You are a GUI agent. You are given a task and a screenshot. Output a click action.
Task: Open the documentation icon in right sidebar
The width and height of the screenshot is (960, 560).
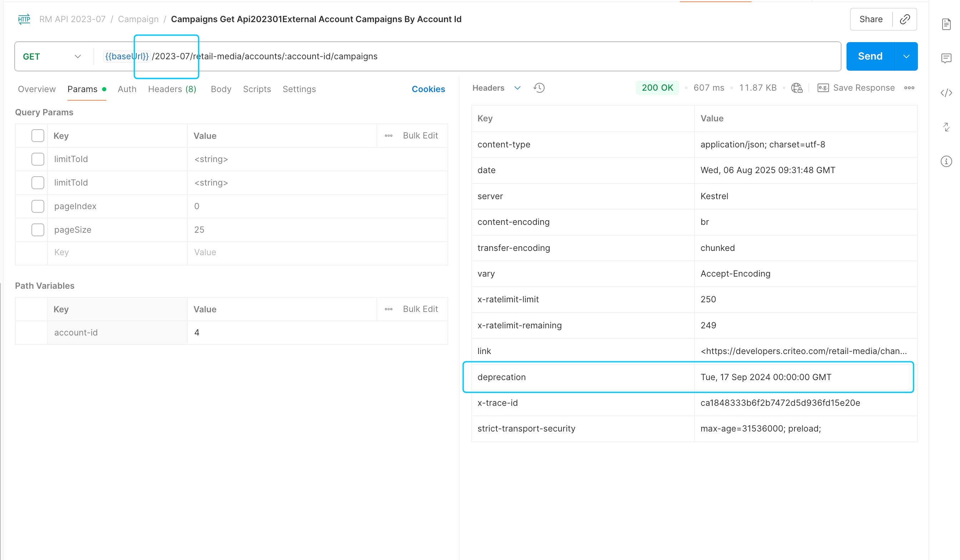pyautogui.click(x=946, y=24)
